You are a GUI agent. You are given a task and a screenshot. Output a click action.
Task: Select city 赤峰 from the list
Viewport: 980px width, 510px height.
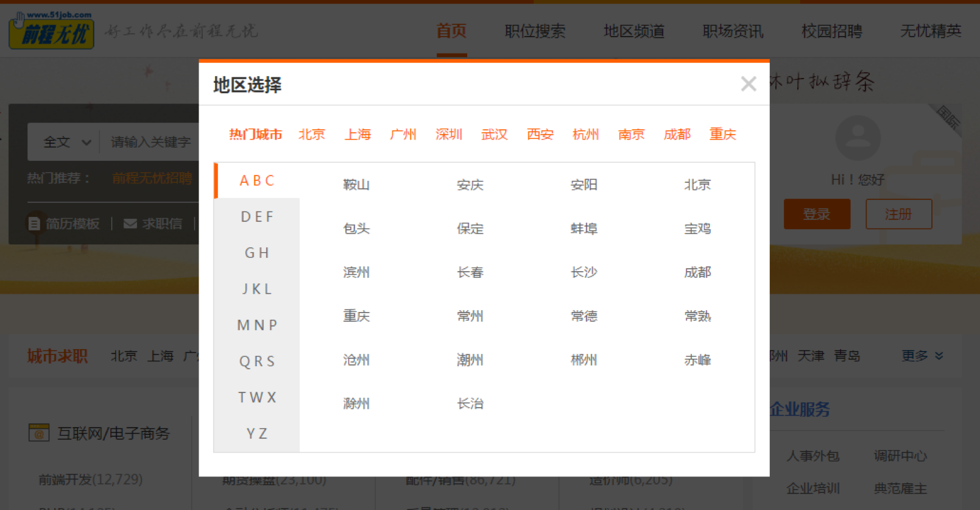click(x=698, y=360)
